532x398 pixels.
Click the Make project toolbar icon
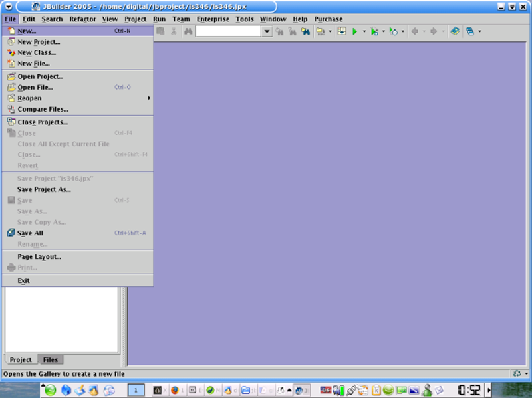[321, 31]
